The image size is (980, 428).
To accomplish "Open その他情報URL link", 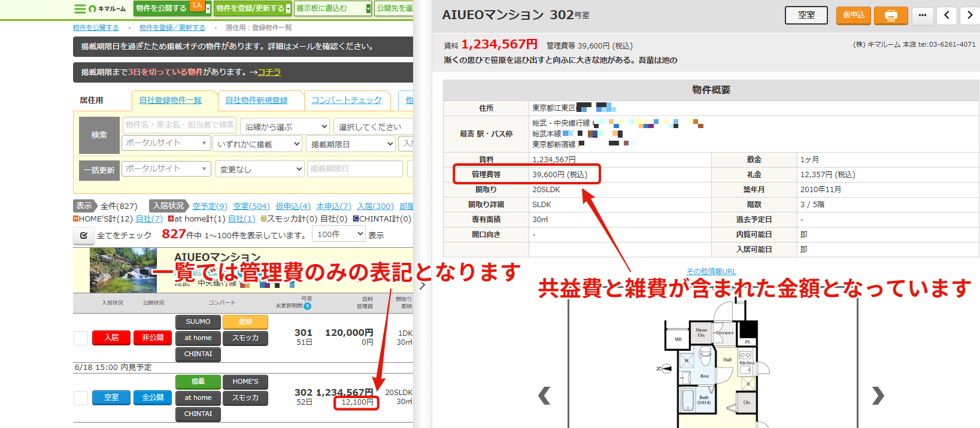I will click(711, 272).
